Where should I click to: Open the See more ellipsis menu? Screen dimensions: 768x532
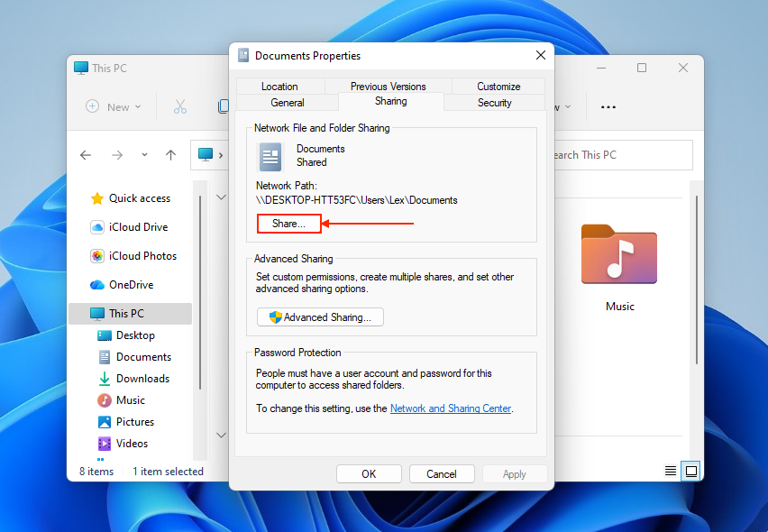pos(608,105)
